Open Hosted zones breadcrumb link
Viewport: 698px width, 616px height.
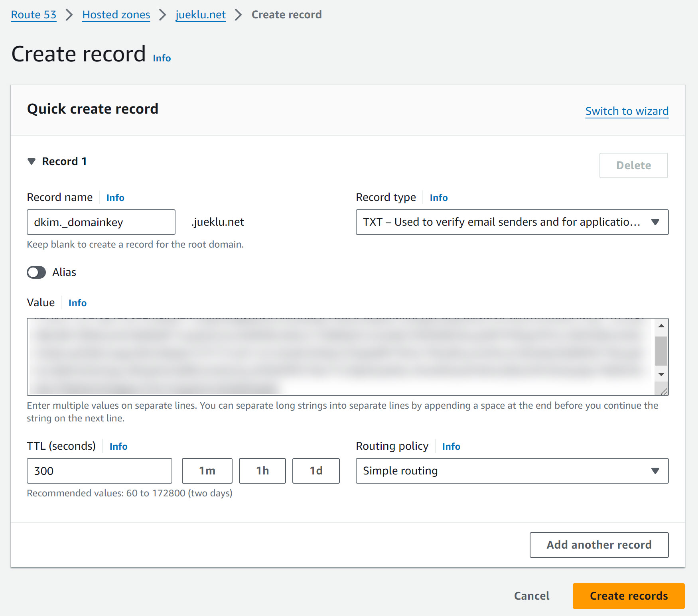[116, 15]
